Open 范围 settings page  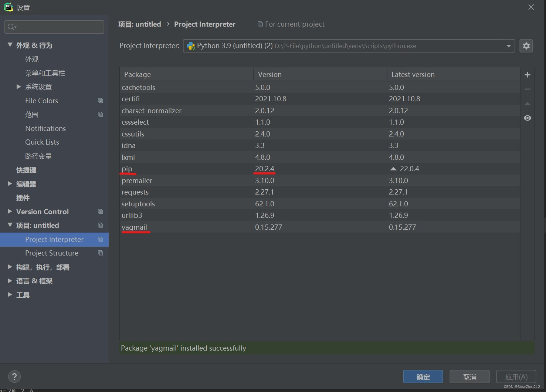[x=32, y=115]
